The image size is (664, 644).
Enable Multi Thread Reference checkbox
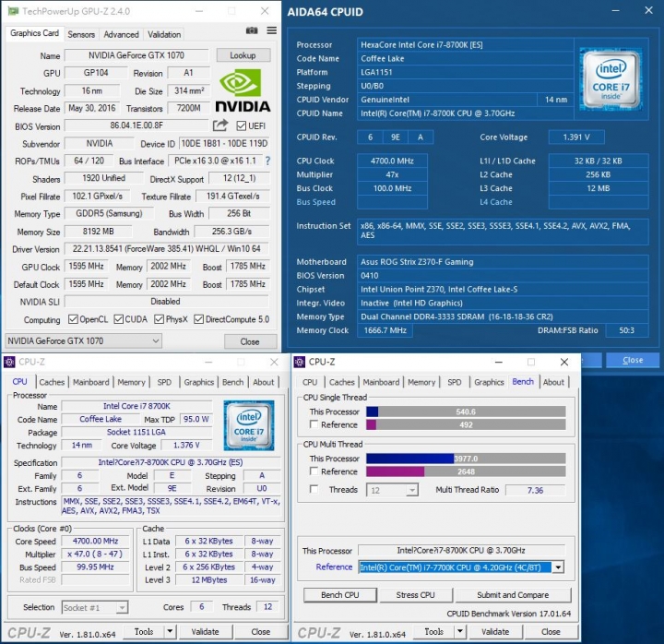pos(314,471)
